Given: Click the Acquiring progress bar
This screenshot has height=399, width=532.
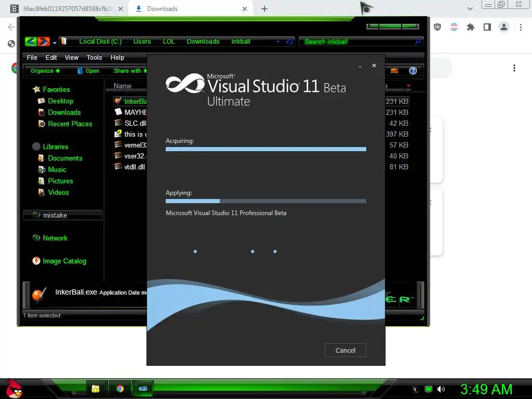Looking at the screenshot, I should (265, 149).
